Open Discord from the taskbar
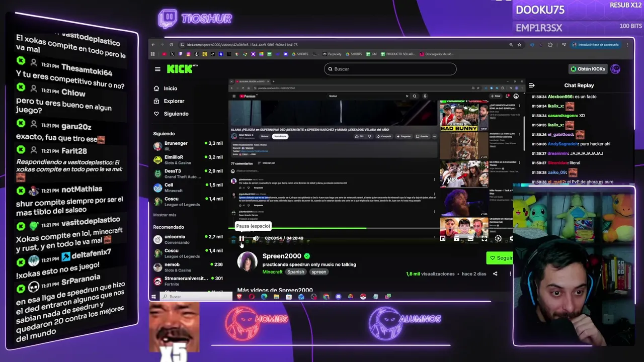 [338, 297]
